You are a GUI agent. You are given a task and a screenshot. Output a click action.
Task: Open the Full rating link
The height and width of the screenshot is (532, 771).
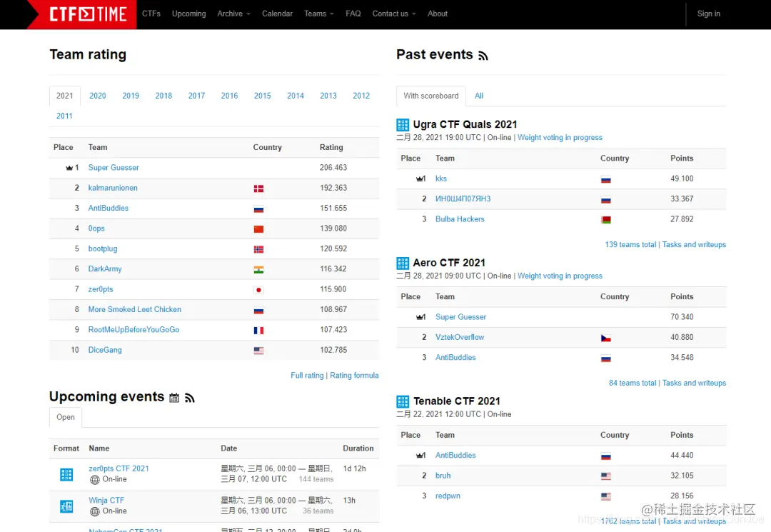[307, 376]
